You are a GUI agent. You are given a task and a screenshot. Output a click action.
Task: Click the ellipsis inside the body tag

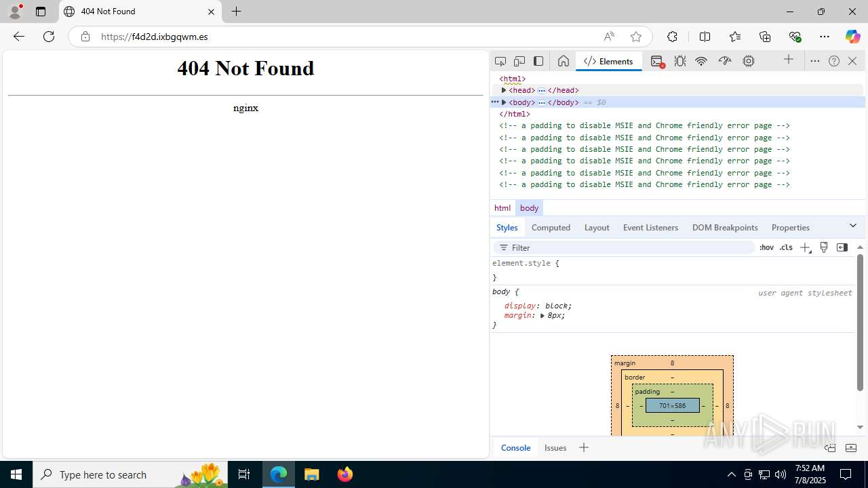pos(542,102)
